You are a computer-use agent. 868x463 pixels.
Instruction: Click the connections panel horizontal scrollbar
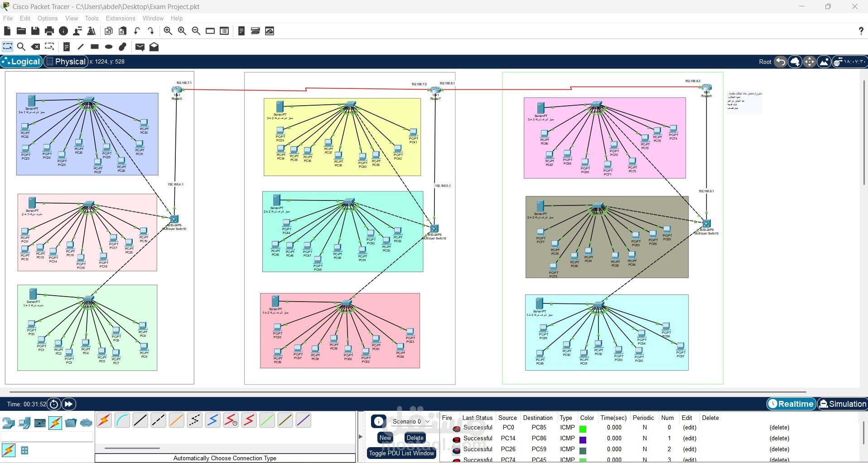[x=132, y=448]
